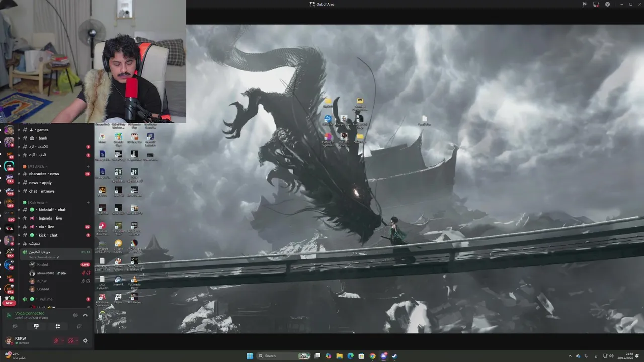Select the RISK Global Domination shortcut
The height and width of the screenshot is (362, 644).
pyautogui.click(x=102, y=300)
